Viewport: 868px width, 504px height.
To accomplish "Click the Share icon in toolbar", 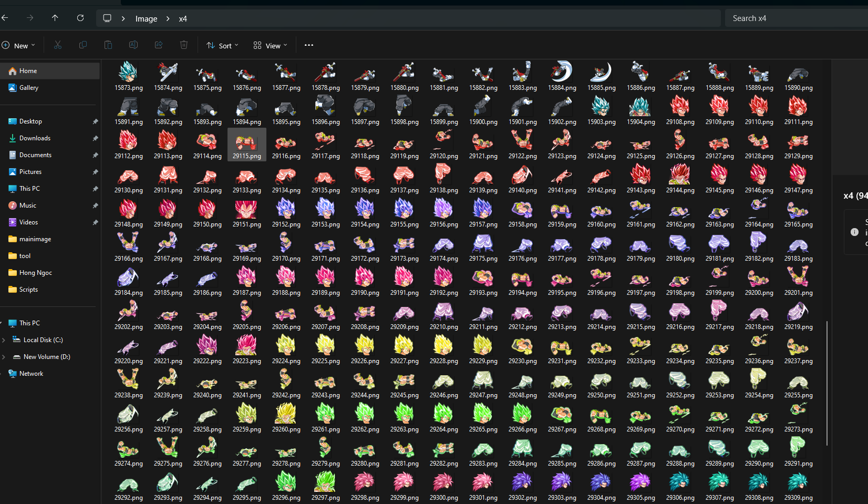I will point(159,45).
